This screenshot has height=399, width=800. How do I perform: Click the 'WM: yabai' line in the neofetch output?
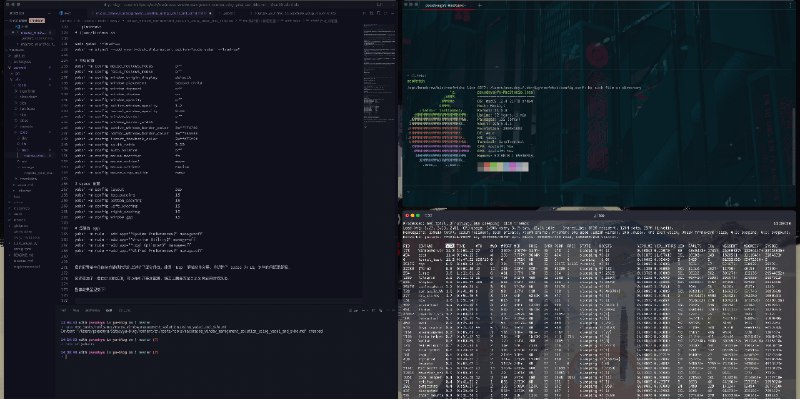tap(487, 137)
